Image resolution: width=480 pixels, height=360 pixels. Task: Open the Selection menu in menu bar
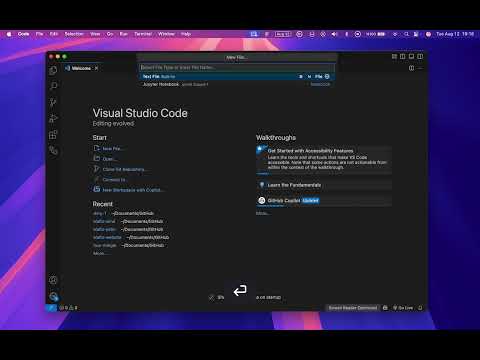(x=74, y=34)
